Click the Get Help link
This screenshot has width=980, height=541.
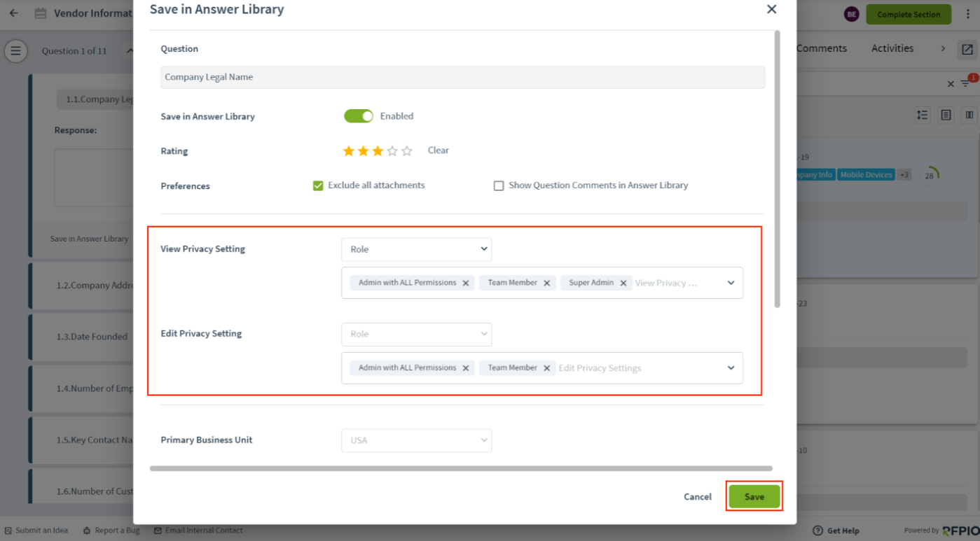(836, 531)
